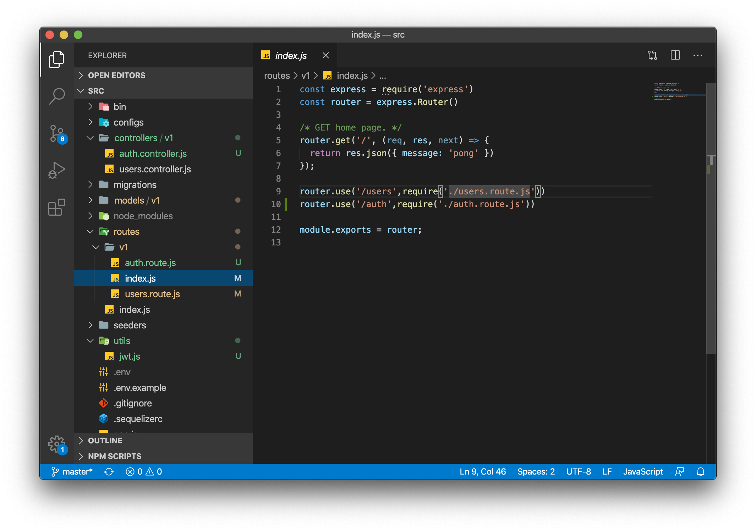Open the Search view in activity bar
Viewport: 756px width, 532px height.
pos(57,96)
